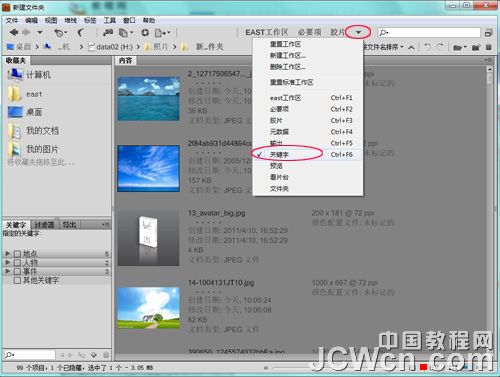Open the refine stacked-pages icon
The width and height of the screenshot is (500, 377).
pos(126,33)
